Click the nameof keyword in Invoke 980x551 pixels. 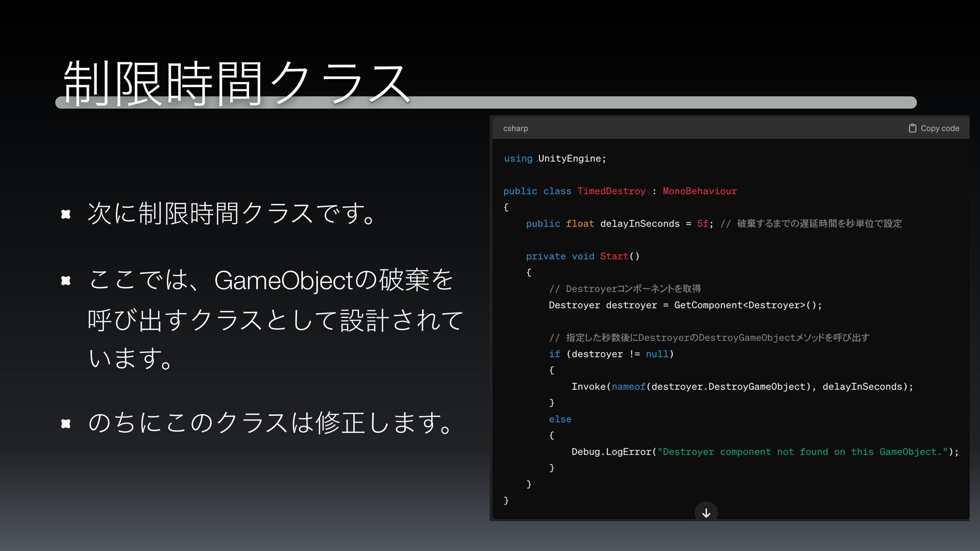coord(628,387)
